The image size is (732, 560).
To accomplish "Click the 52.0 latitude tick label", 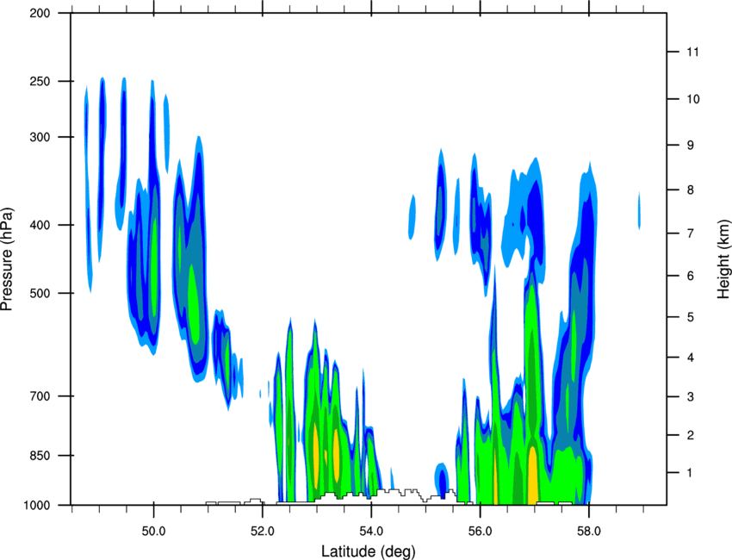I will click(263, 532).
